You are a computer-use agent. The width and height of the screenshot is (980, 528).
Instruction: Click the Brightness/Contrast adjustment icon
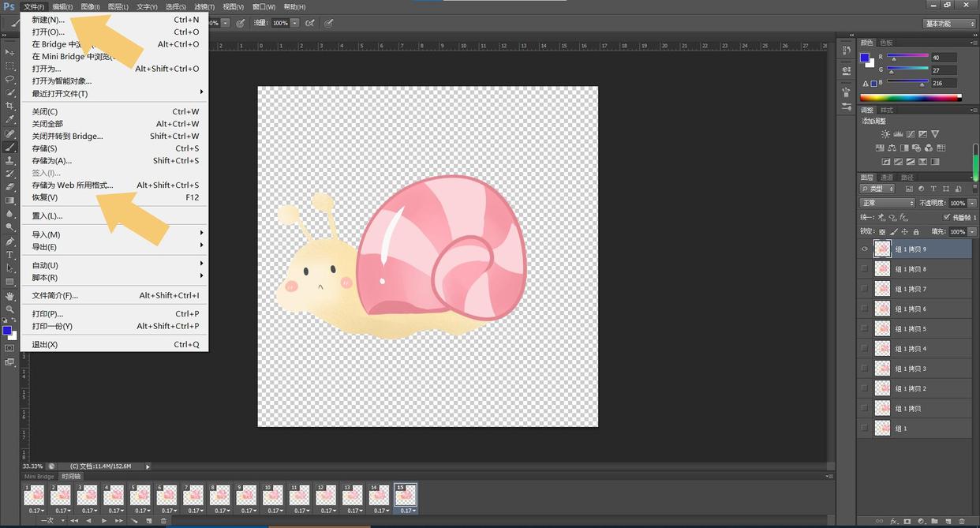885,134
